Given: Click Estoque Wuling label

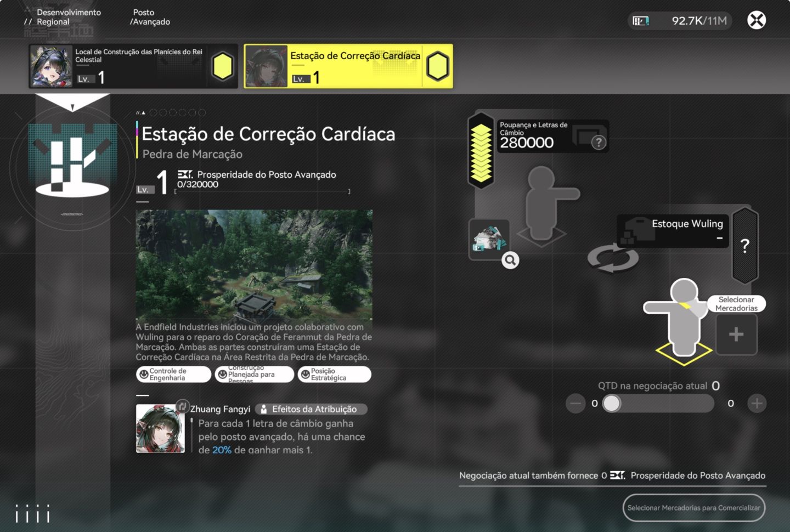Looking at the screenshot, I should (x=687, y=224).
